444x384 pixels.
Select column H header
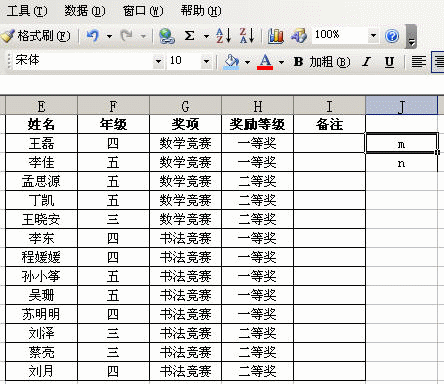[257, 107]
